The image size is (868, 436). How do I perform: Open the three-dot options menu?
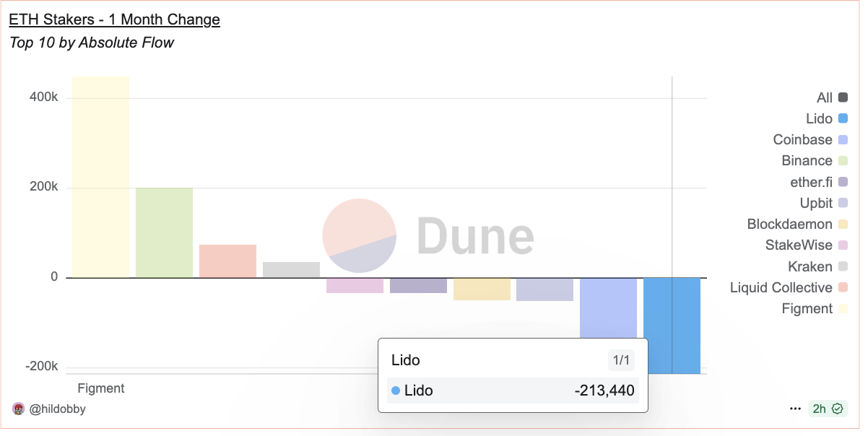(x=795, y=409)
